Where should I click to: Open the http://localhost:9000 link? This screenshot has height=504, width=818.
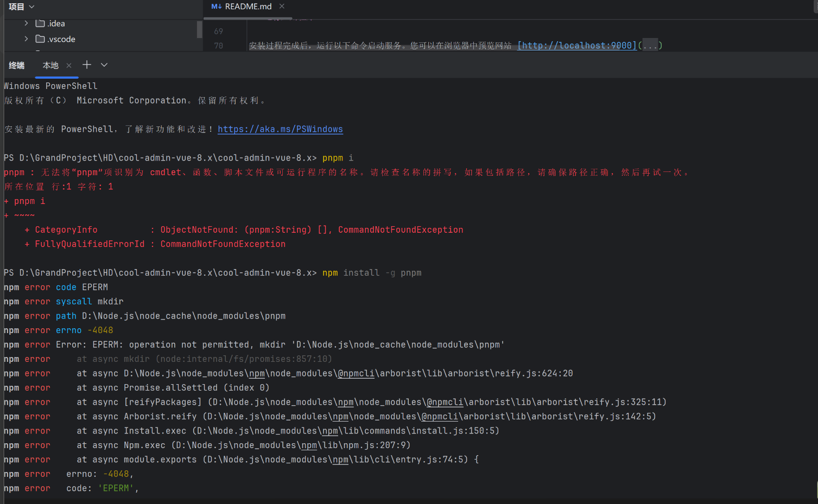click(576, 45)
